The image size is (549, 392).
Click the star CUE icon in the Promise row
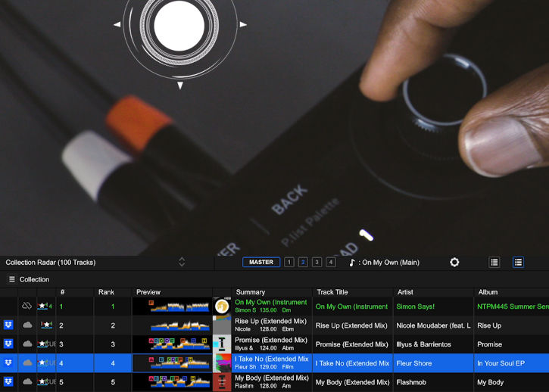(x=46, y=344)
